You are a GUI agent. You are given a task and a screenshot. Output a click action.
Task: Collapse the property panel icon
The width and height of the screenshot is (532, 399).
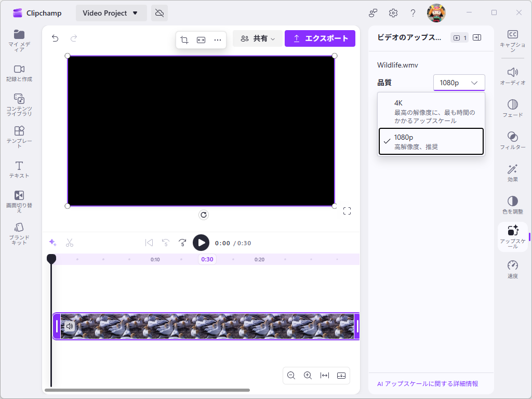coord(477,37)
